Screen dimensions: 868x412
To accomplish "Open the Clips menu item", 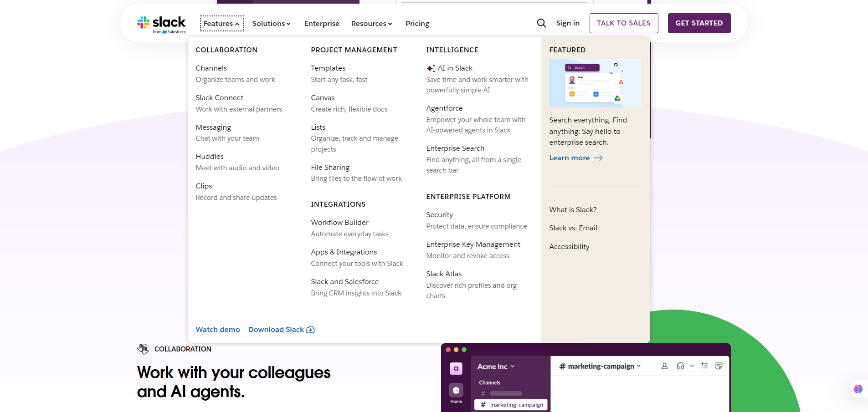I will coord(204,186).
